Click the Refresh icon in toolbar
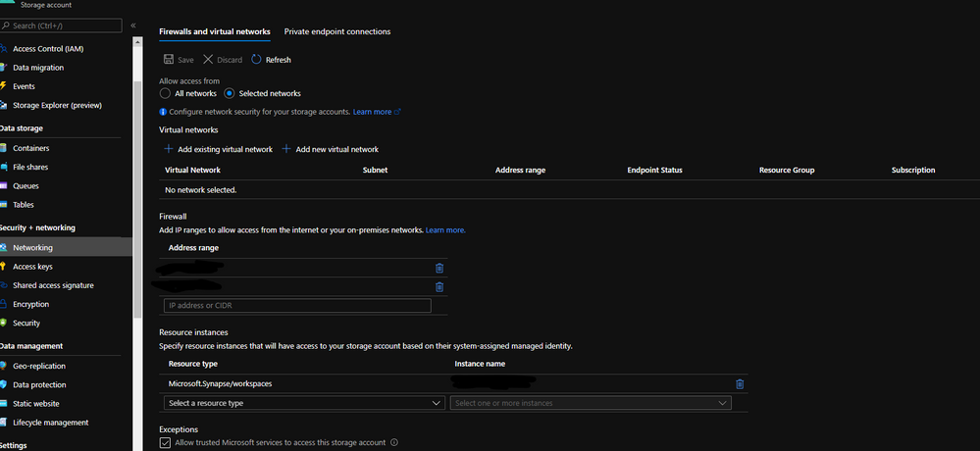This screenshot has width=980, height=451. click(x=256, y=60)
